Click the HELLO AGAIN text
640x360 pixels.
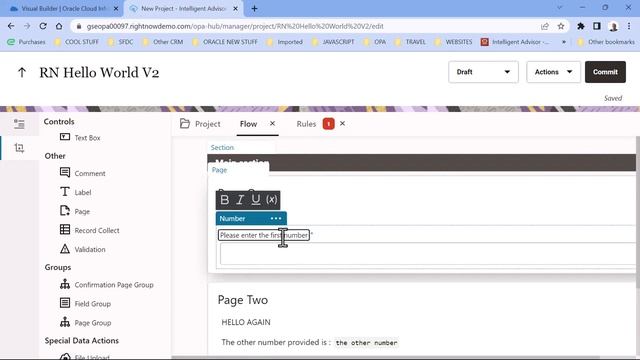pos(246,322)
